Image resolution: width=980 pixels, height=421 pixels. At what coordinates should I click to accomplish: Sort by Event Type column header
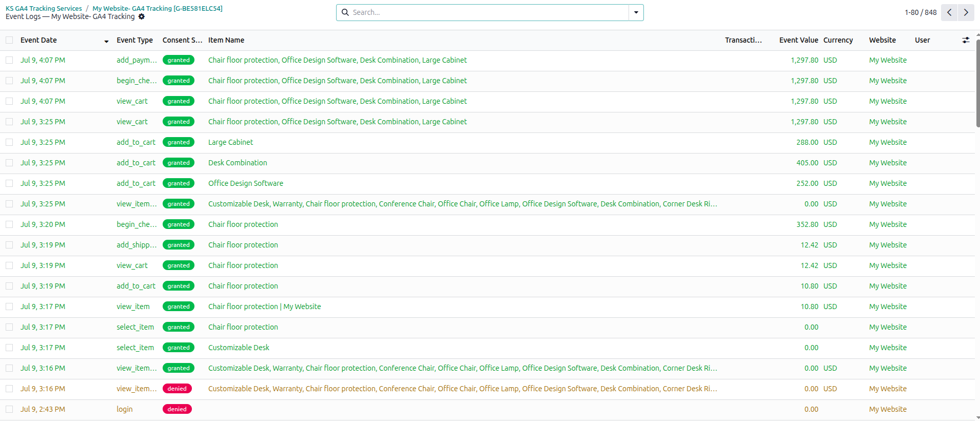(x=134, y=40)
